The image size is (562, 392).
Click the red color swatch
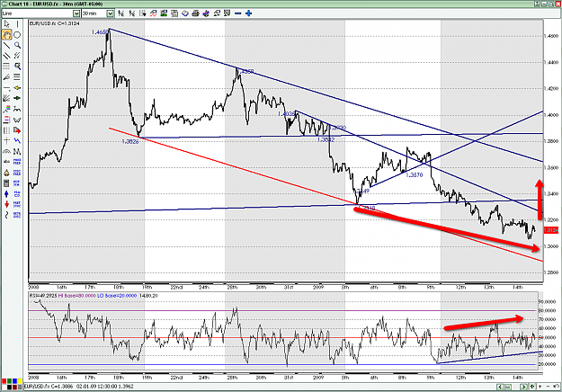coord(4,381)
